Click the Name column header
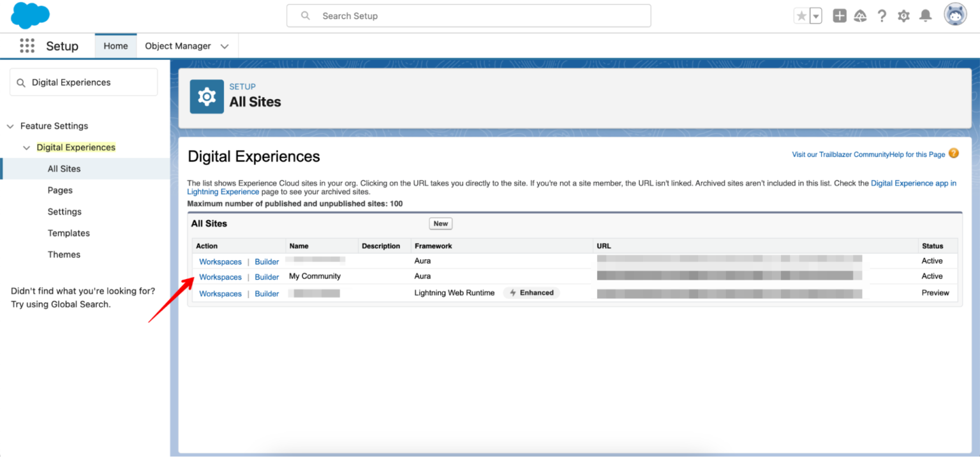 [299, 246]
